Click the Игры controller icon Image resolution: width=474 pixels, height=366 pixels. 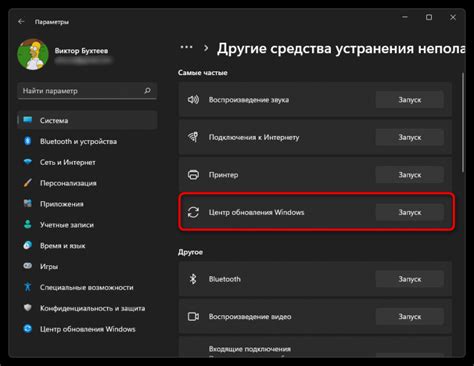[28, 266]
